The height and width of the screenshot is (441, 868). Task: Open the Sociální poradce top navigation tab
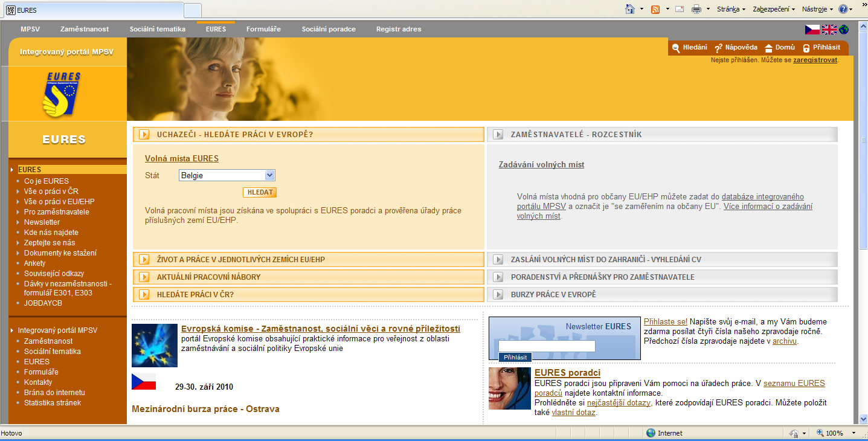pyautogui.click(x=329, y=29)
